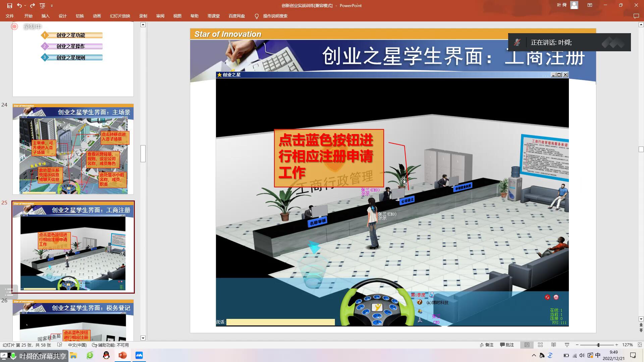Image resolution: width=644 pixels, height=362 pixels.
Task: Open the 插入 ribbon tab
Action: (x=45, y=16)
